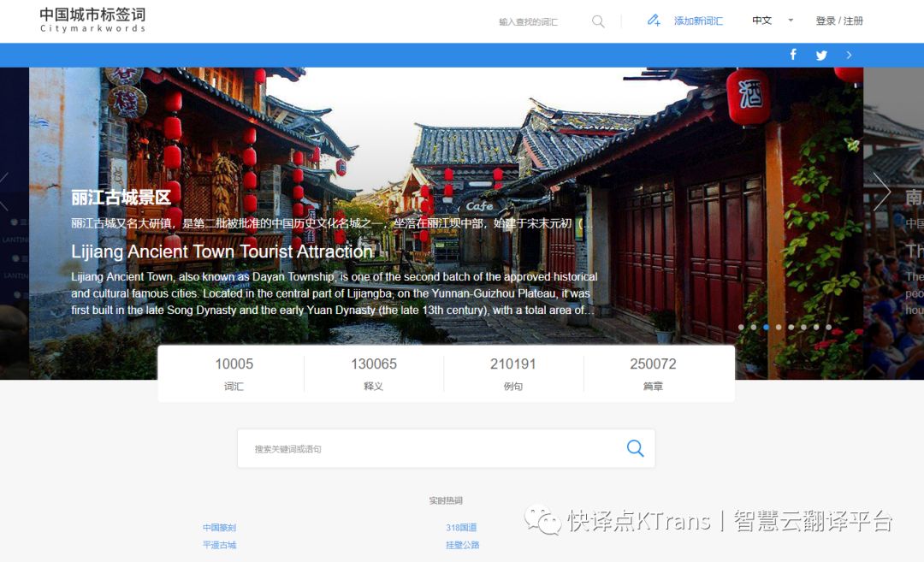Image resolution: width=924 pixels, height=562 pixels.
Task: Expand more share options chevron in blue bar
Action: point(849,55)
